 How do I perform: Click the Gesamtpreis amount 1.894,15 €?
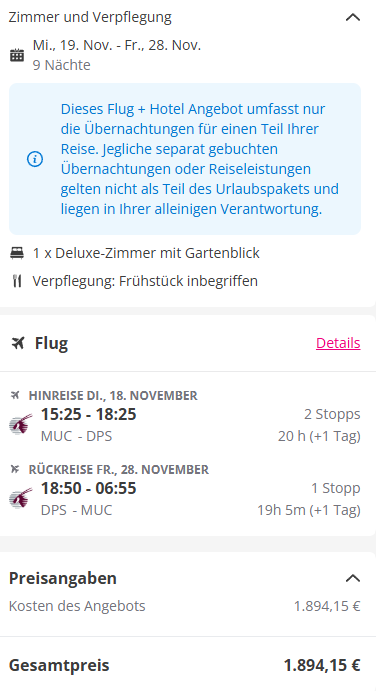click(x=322, y=665)
